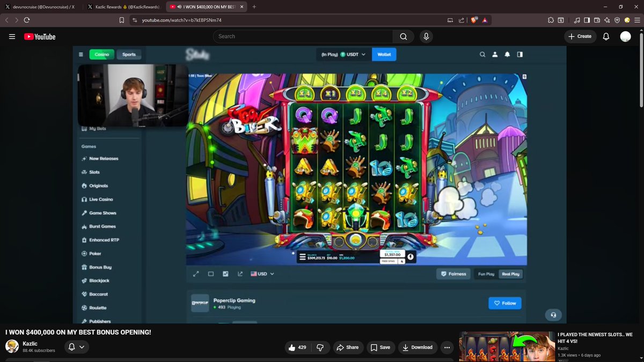This screenshot has width=644, height=362.
Task: Click the 88.4K subscribers text
Action: point(39,351)
